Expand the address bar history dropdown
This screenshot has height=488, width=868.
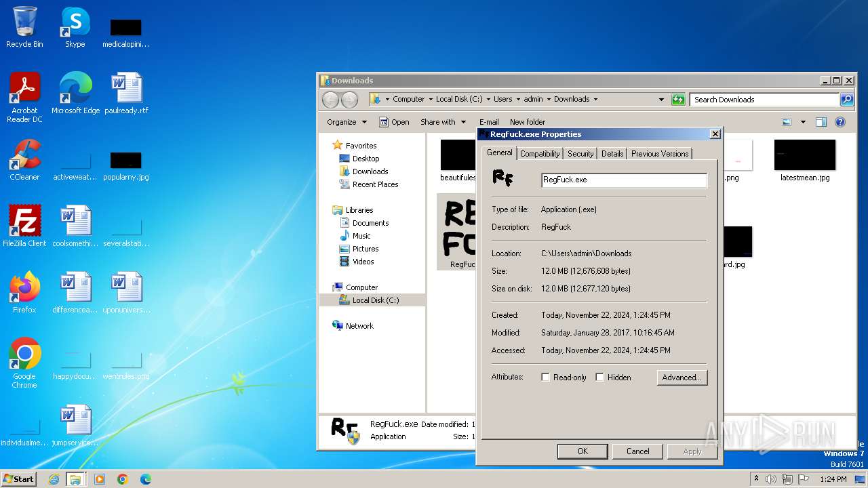click(x=661, y=100)
